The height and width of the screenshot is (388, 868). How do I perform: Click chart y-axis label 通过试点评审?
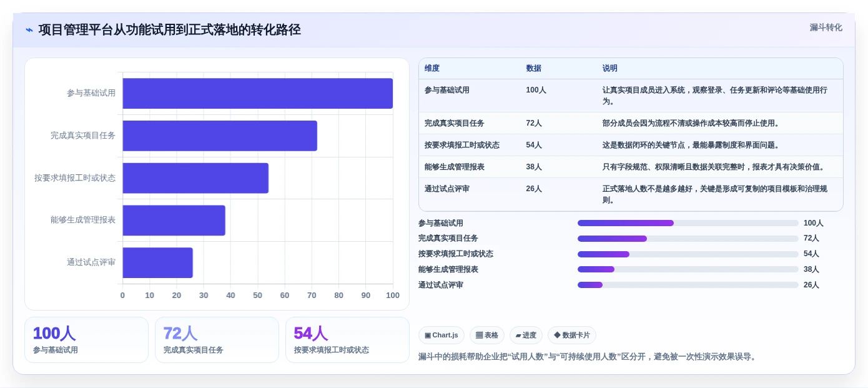coord(91,262)
